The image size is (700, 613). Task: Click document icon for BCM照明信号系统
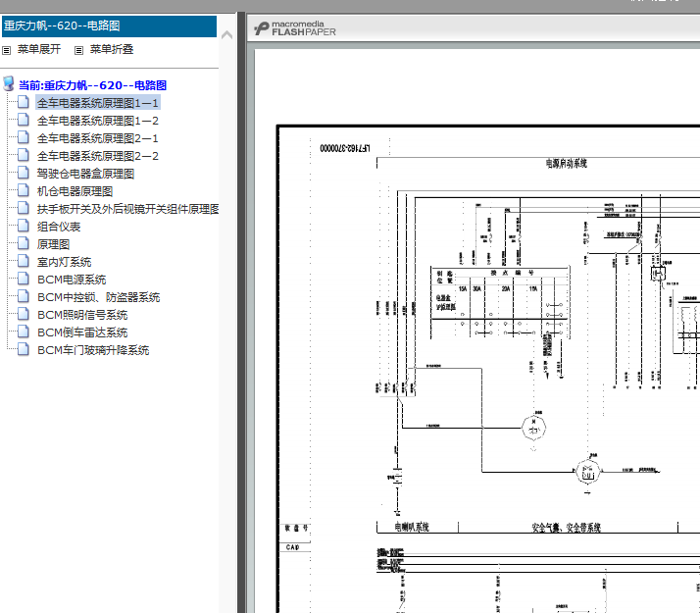(24, 314)
